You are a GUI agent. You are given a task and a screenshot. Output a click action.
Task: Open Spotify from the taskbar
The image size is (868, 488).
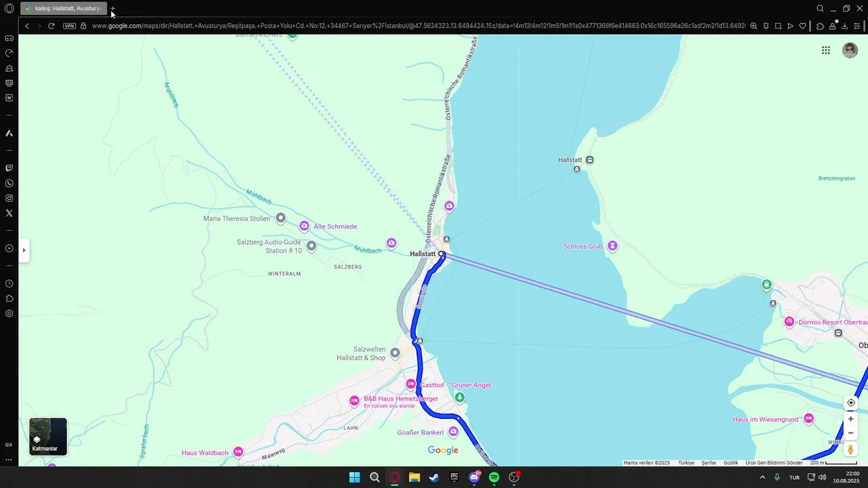[x=494, y=477]
